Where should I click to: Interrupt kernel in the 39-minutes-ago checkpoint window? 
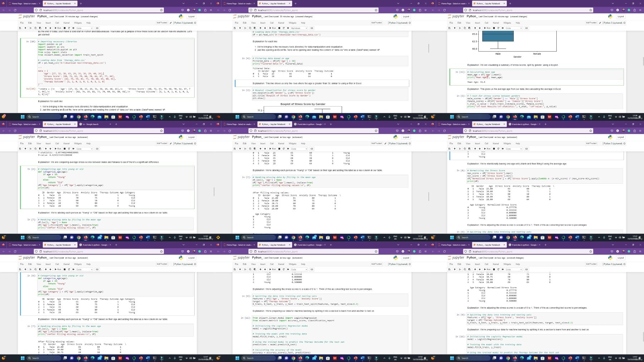(279, 28)
